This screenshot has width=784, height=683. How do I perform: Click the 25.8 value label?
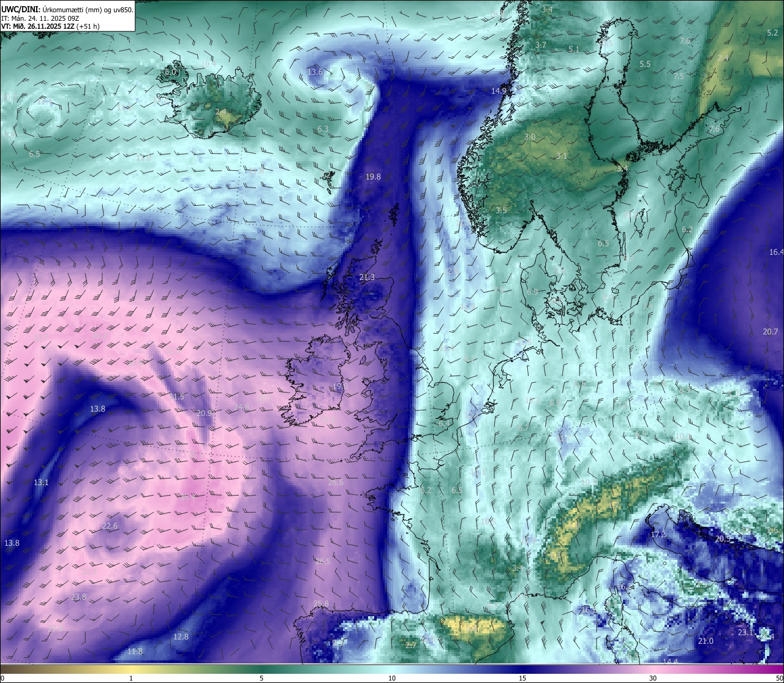point(321,603)
